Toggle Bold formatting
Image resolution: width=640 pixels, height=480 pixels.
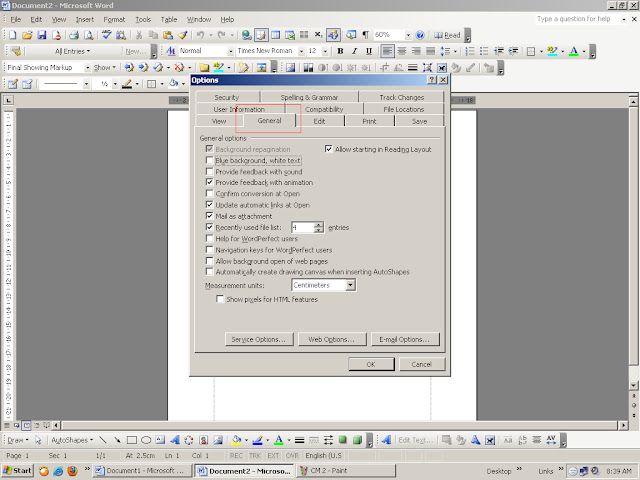(340, 51)
